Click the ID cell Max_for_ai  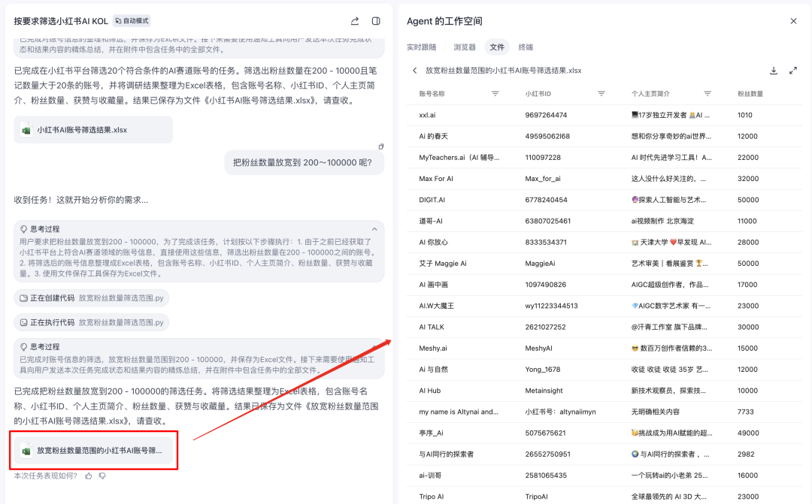click(x=543, y=179)
